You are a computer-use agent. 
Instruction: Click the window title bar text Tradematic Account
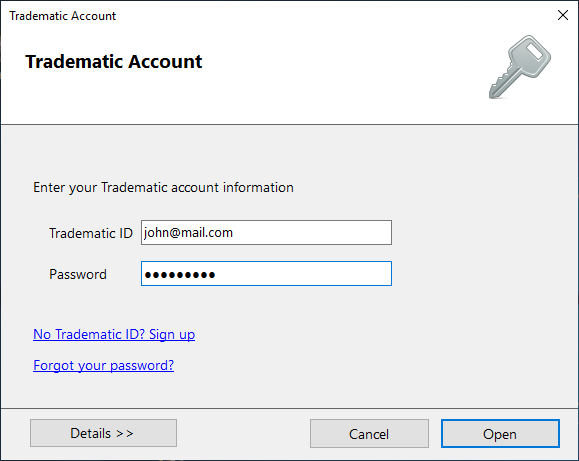63,16
